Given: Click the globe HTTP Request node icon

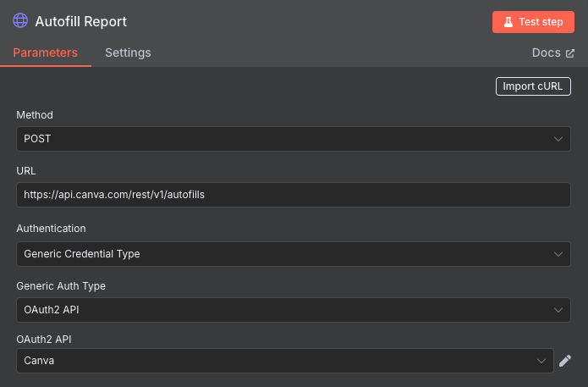Looking at the screenshot, I should [20, 20].
